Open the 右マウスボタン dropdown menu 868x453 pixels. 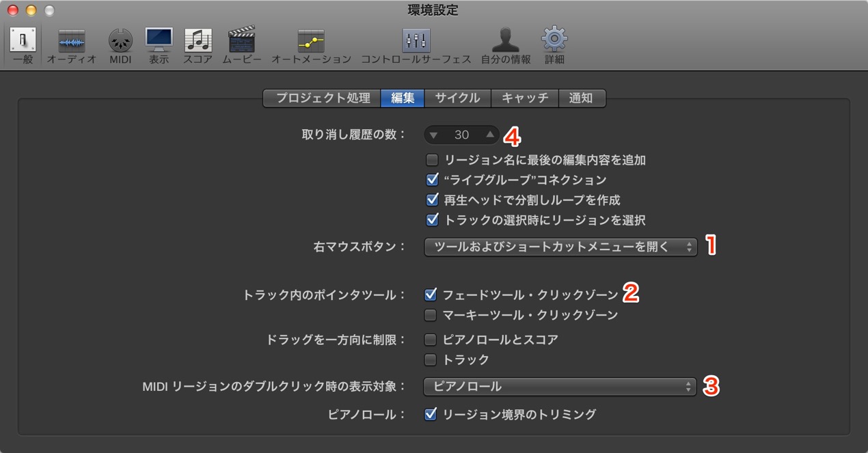560,247
